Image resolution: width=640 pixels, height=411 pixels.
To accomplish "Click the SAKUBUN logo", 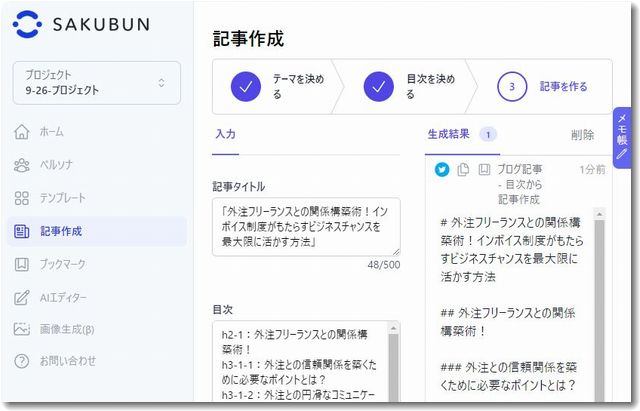I will click(81, 24).
